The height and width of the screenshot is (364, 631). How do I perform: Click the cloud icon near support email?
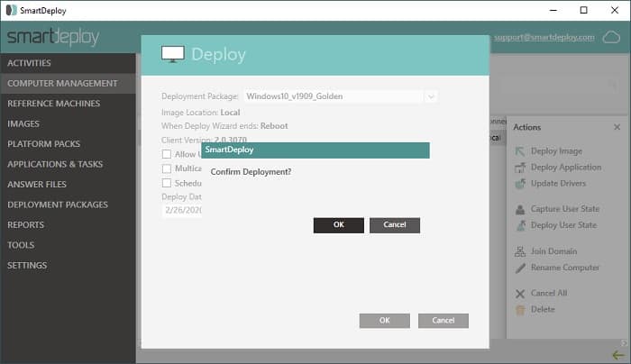pos(612,37)
